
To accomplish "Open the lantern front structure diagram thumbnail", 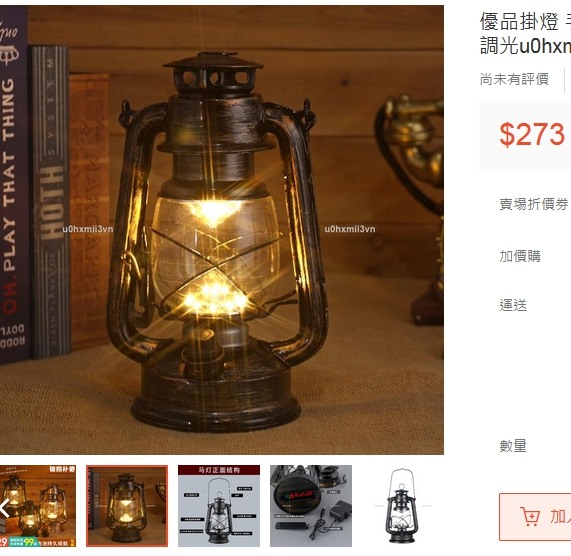I will coord(219,506).
